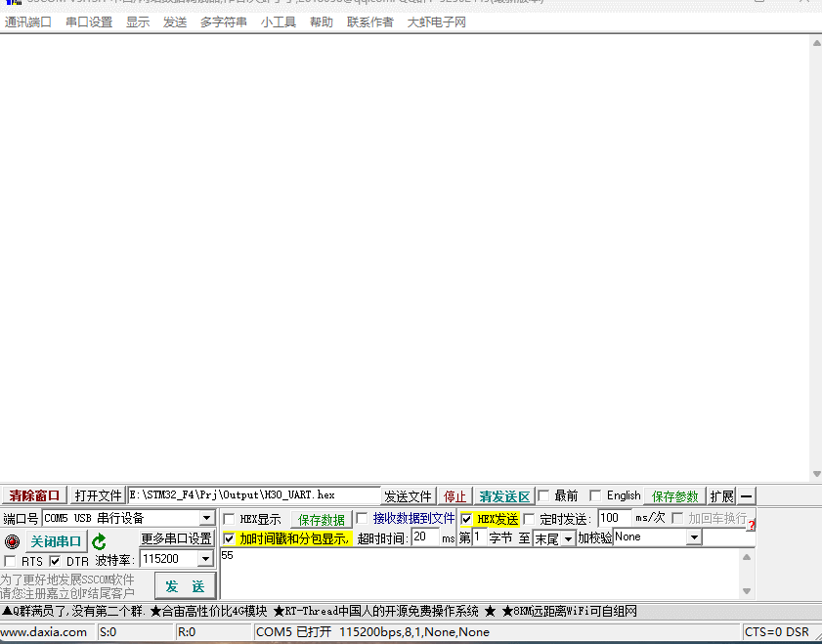
Task: Click the 保存参数 button
Action: (x=674, y=495)
